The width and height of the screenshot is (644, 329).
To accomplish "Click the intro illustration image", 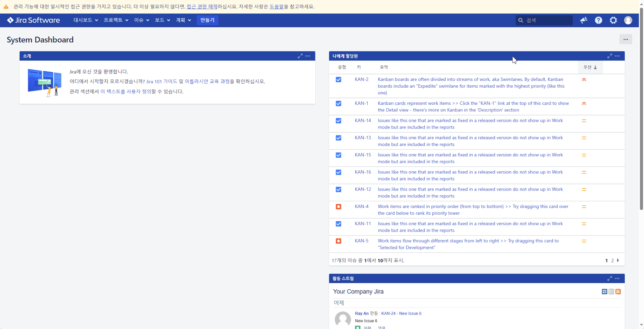I will point(45,82).
